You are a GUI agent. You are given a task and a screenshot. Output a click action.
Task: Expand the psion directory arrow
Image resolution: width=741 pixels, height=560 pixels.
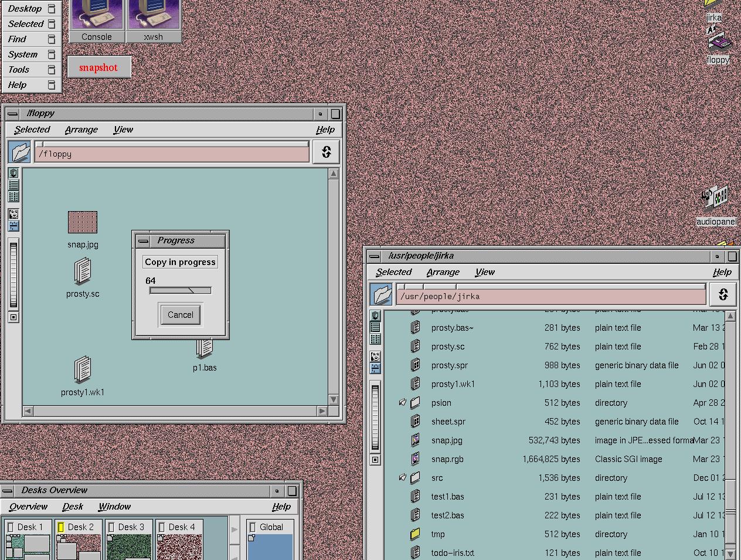pos(402,403)
